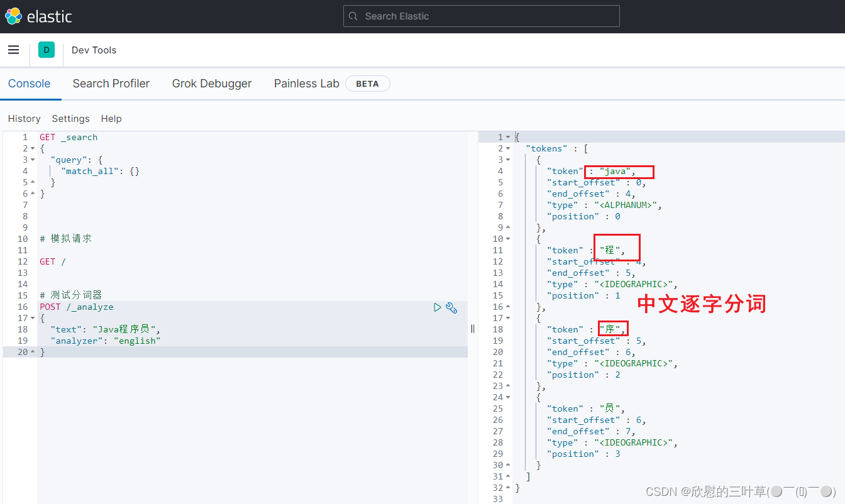Click the pane resize handle between editor and output
This screenshot has width=845, height=504.
473,329
